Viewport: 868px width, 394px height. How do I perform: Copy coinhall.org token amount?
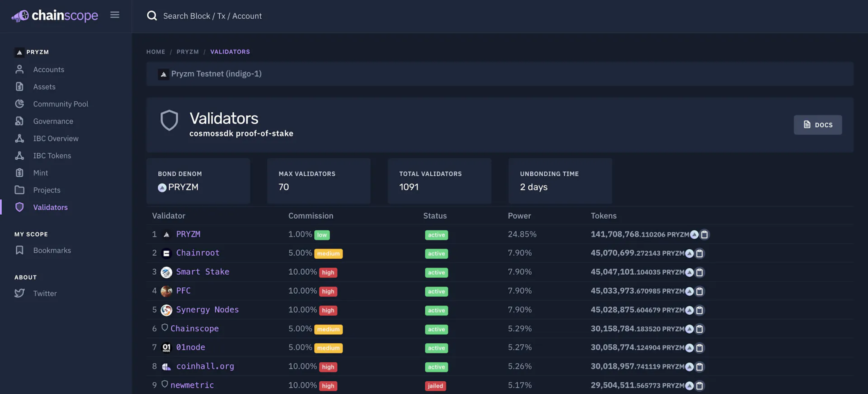click(699, 366)
